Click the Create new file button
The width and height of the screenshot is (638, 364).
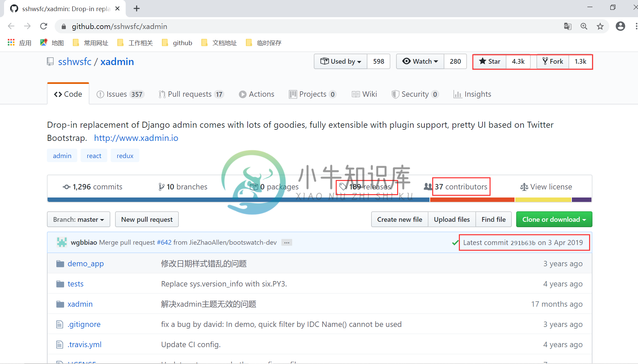pyautogui.click(x=400, y=219)
